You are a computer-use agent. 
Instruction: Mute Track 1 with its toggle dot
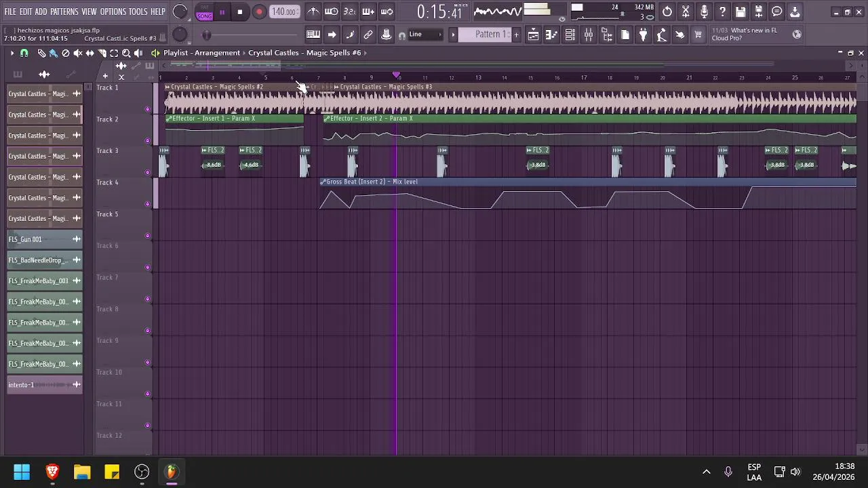pyautogui.click(x=148, y=109)
